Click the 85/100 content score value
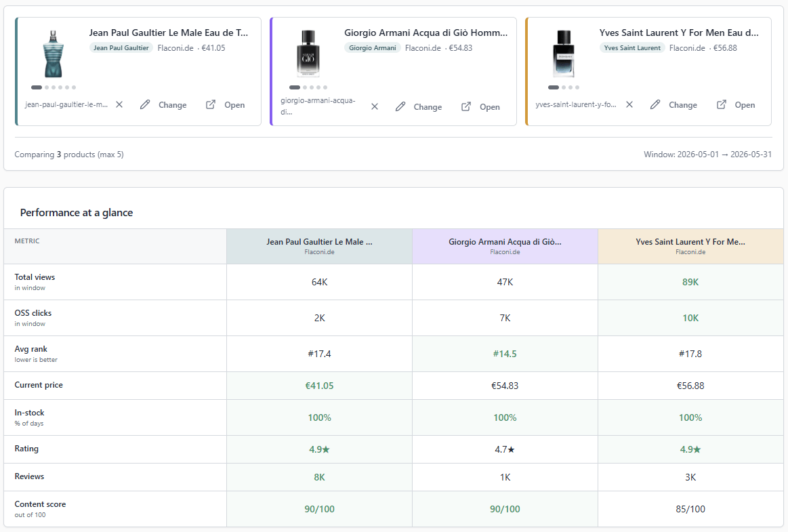 coord(690,509)
